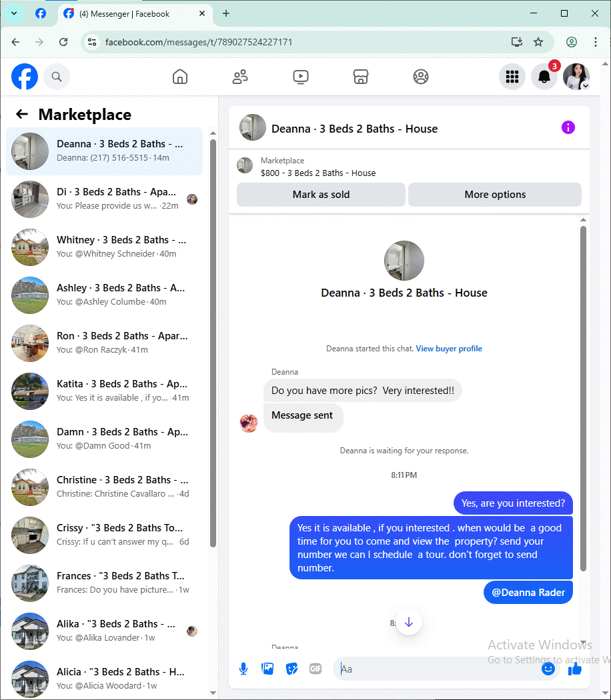
Task: Open the emoji smiley picker
Action: click(548, 669)
